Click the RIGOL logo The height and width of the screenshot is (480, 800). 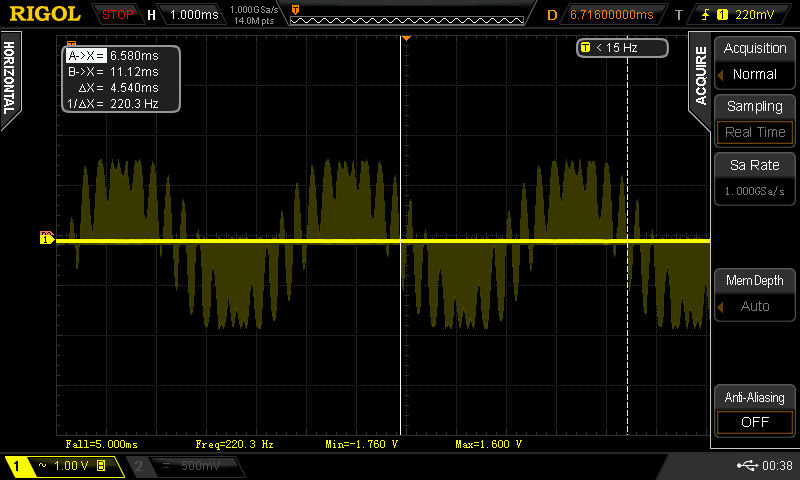pyautogui.click(x=44, y=15)
